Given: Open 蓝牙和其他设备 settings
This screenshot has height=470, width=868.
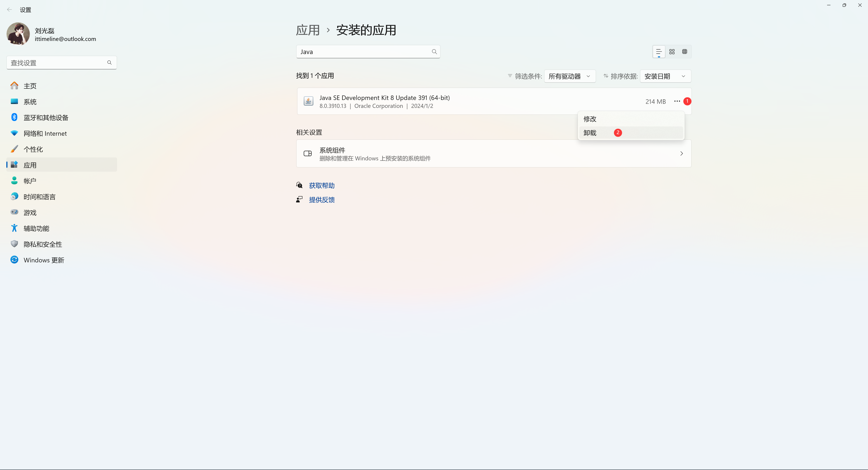Looking at the screenshot, I should point(62,118).
